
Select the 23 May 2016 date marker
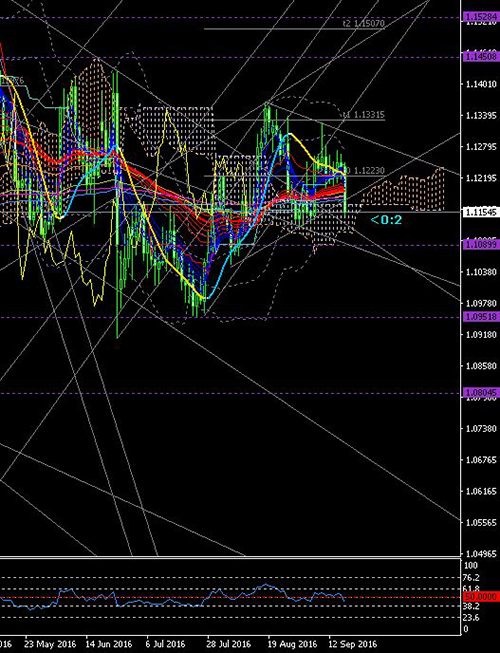pos(50,644)
